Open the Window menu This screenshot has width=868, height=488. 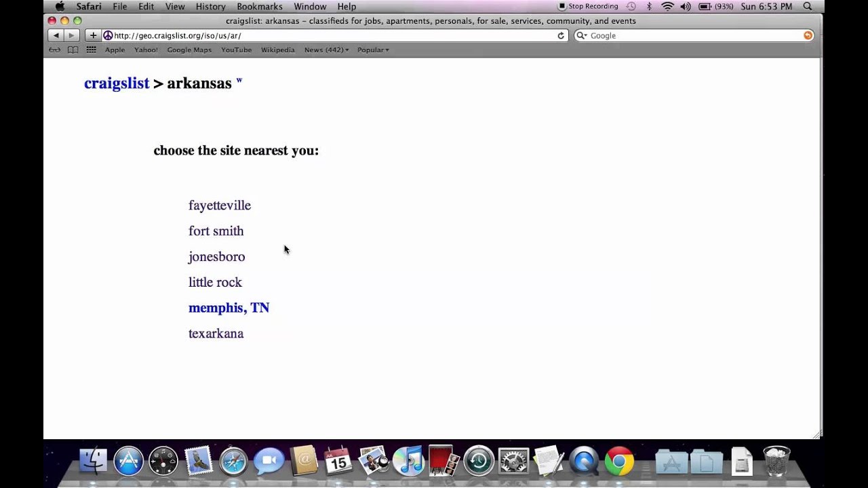tap(310, 7)
